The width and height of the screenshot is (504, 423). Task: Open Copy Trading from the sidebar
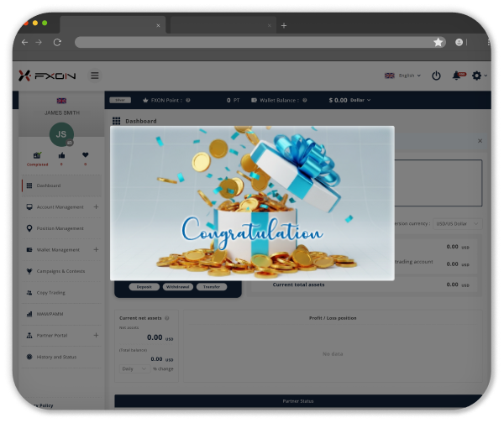[52, 293]
